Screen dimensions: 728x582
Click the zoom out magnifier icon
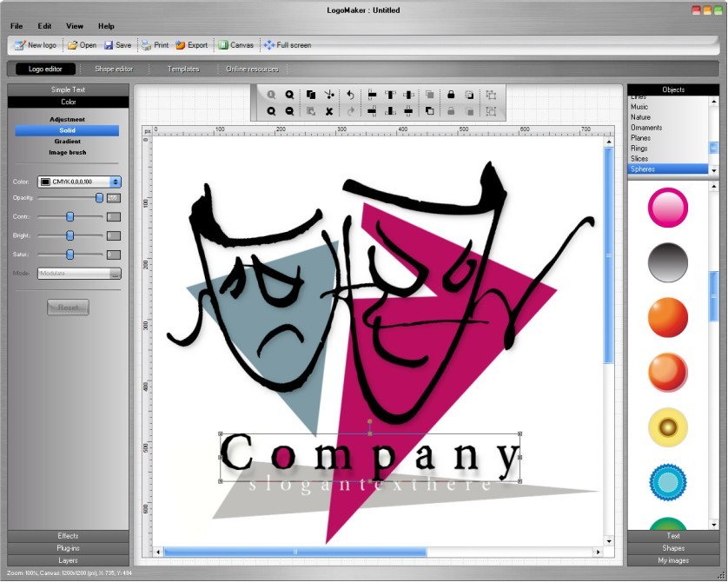[289, 111]
